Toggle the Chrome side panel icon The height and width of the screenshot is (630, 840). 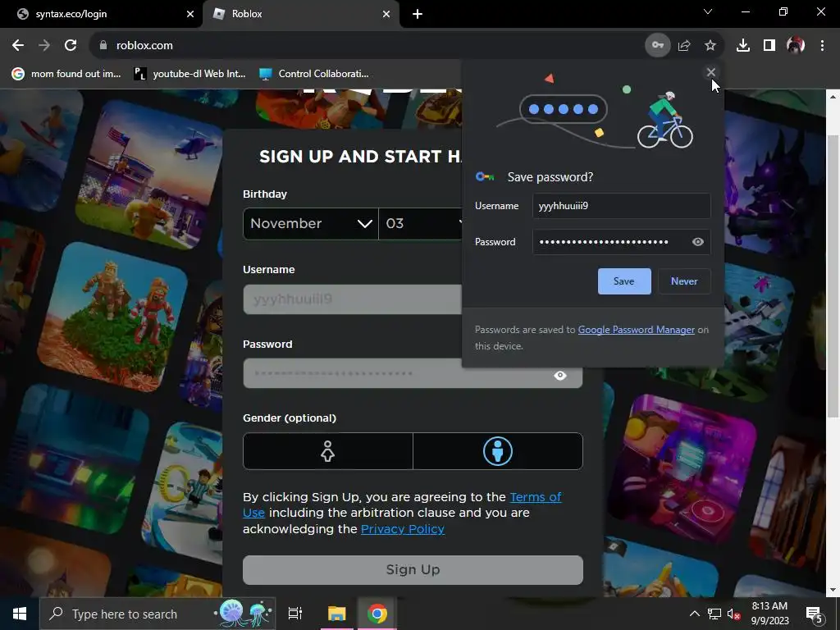pyautogui.click(x=769, y=46)
